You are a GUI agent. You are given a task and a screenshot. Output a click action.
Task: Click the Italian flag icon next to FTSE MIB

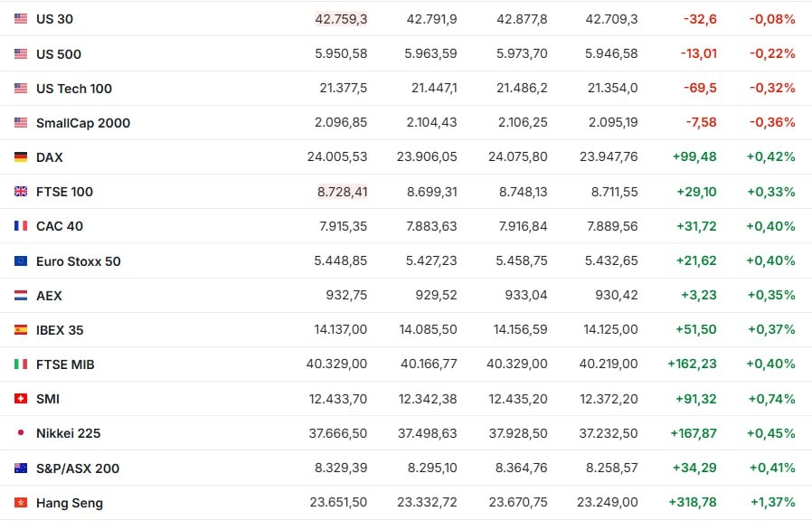coord(21,365)
